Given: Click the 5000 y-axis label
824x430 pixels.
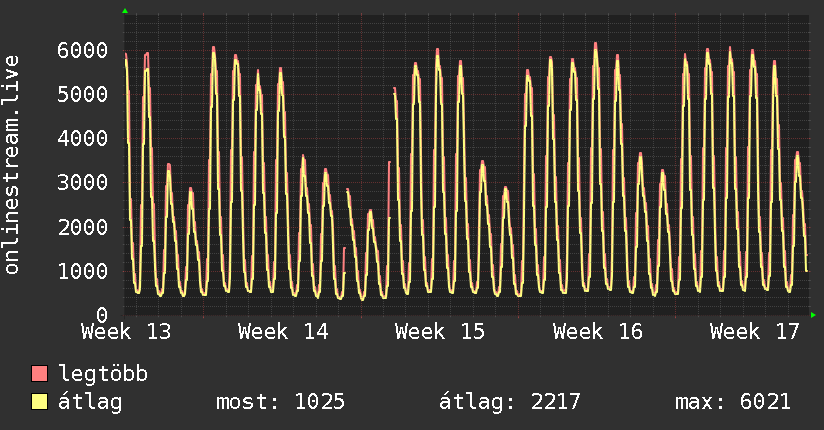Looking at the screenshot, I should pyautogui.click(x=83, y=95).
